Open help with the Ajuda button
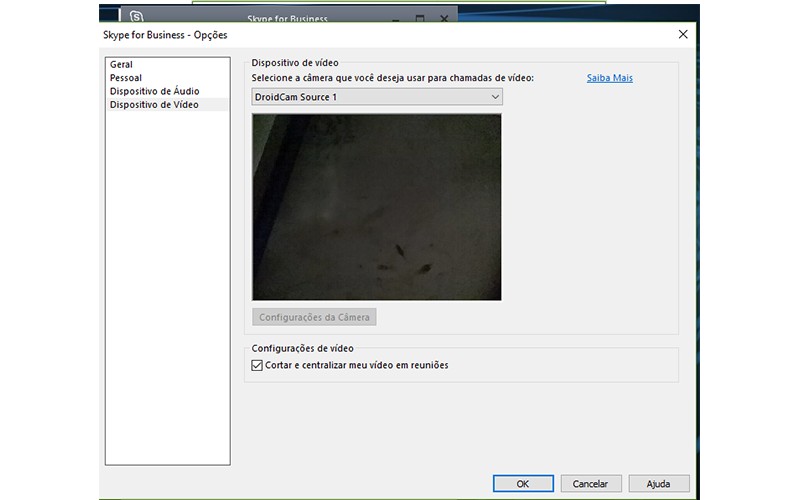Image resolution: width=800 pixels, height=500 pixels. [659, 483]
